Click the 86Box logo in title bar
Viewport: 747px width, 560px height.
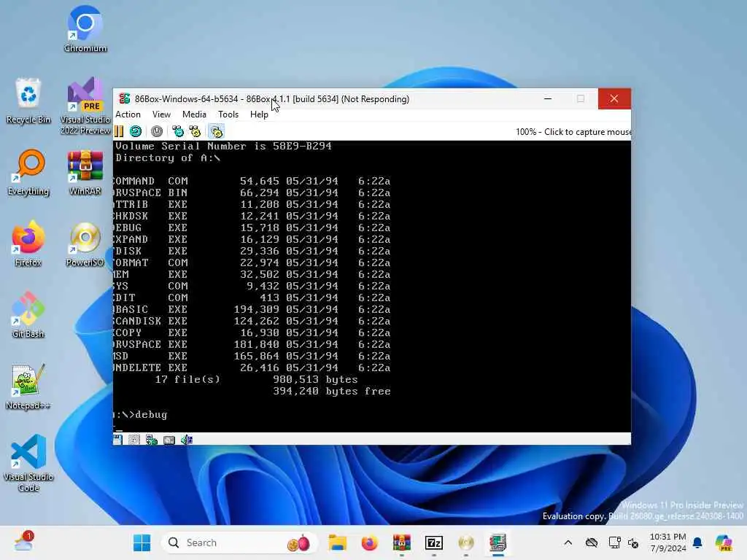[124, 98]
